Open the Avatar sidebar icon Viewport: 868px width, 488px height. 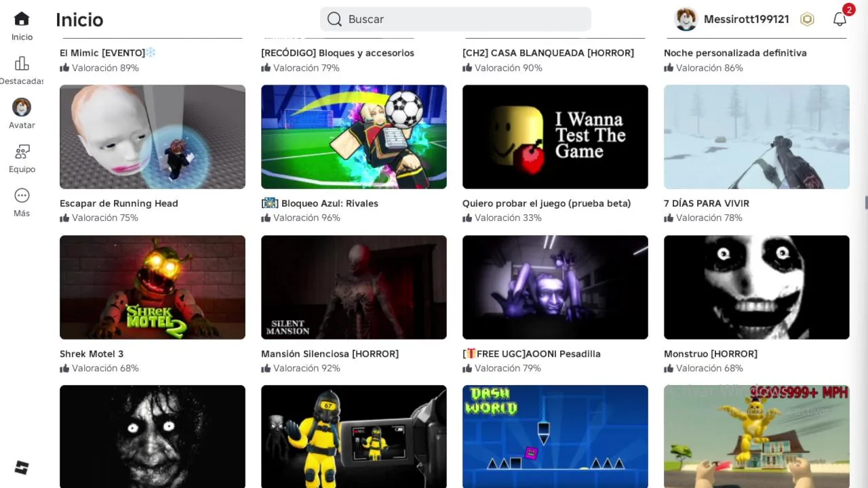[x=22, y=107]
